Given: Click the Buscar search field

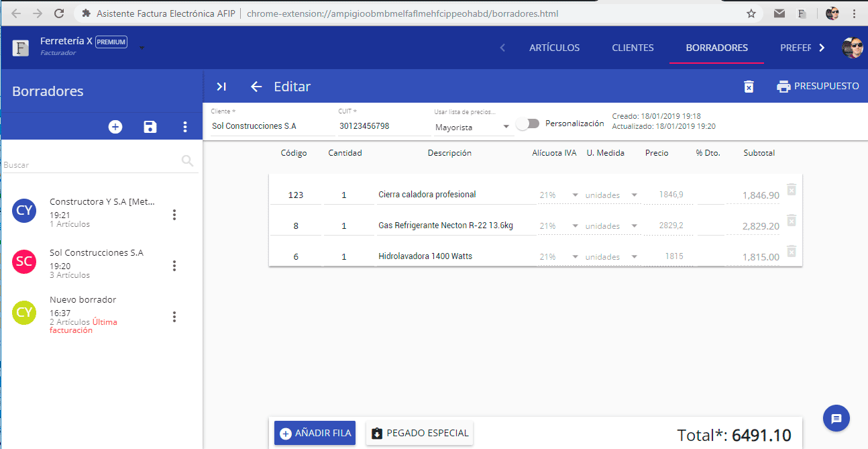Looking at the screenshot, I should pyautogui.click(x=91, y=164).
